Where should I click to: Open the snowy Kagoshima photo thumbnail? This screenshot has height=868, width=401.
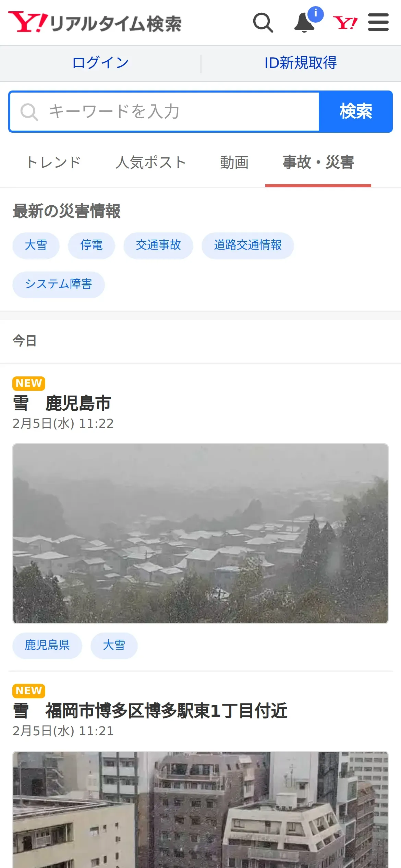pyautogui.click(x=200, y=533)
